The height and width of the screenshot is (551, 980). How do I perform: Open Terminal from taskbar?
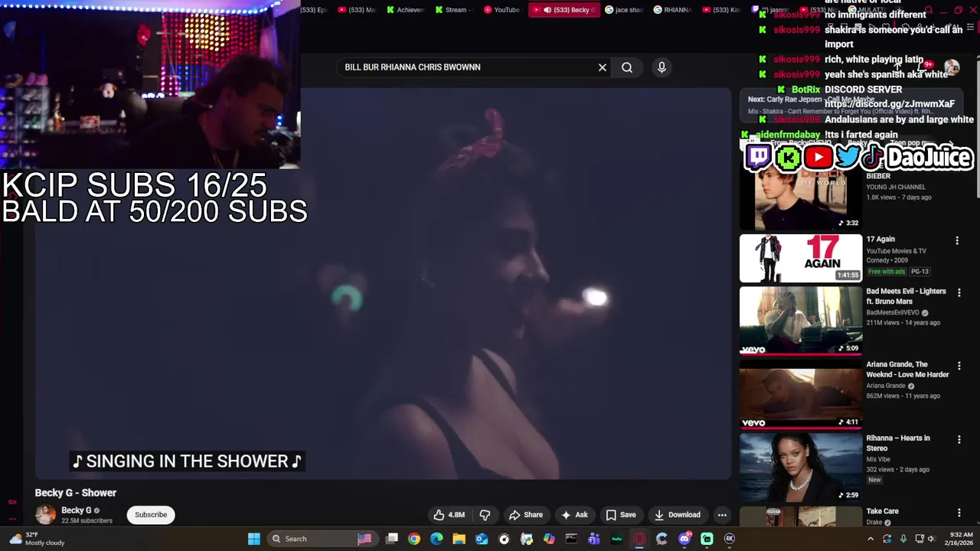pos(571,539)
